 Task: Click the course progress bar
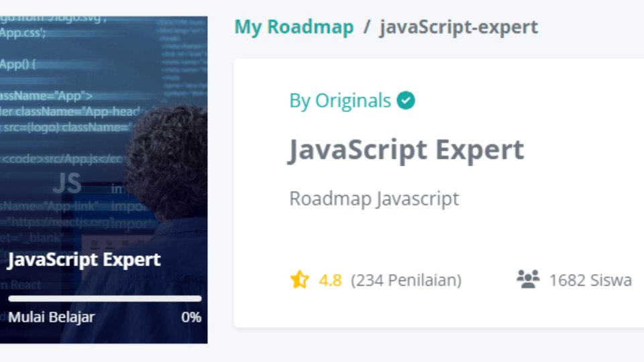[105, 298]
